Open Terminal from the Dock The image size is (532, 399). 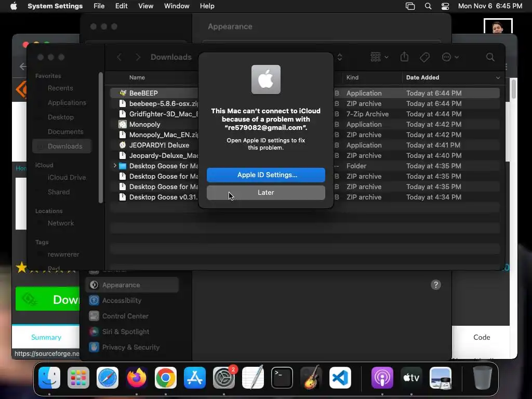click(282, 378)
